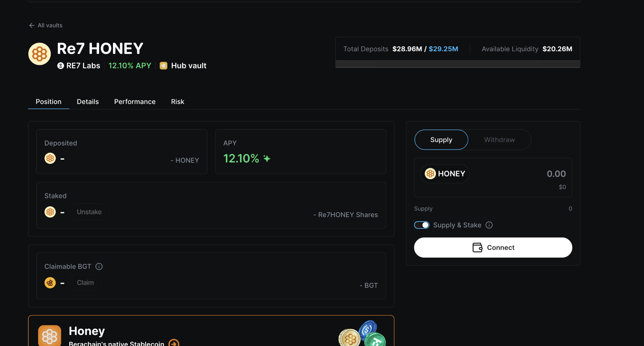Click the RE7 Labs curator icon
The image size is (644, 346).
pos(60,66)
